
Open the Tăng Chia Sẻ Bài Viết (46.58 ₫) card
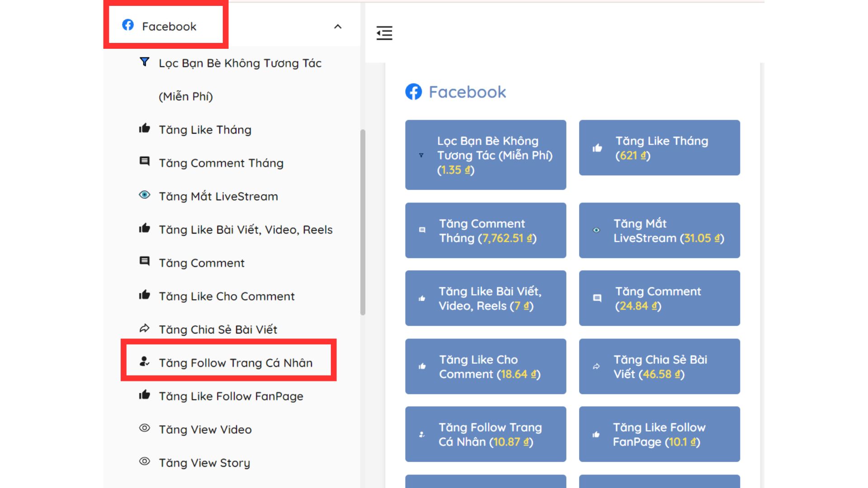pyautogui.click(x=659, y=366)
